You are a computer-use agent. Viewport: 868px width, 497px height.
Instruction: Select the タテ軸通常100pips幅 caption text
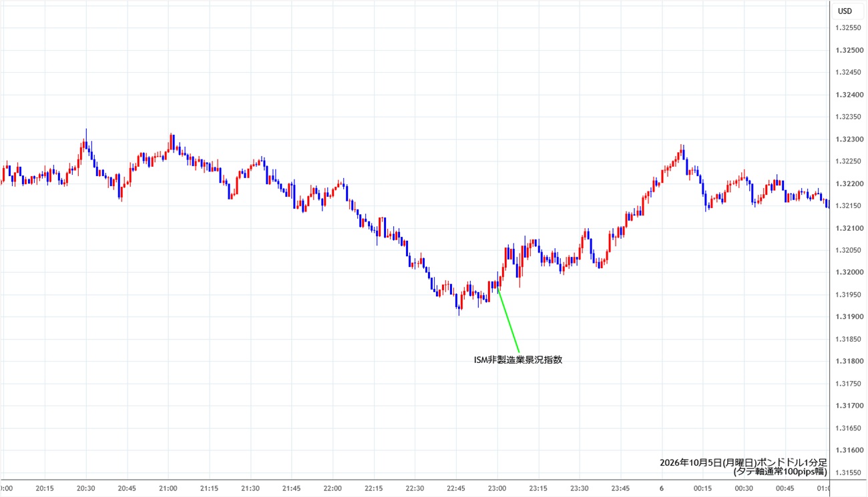[780, 472]
